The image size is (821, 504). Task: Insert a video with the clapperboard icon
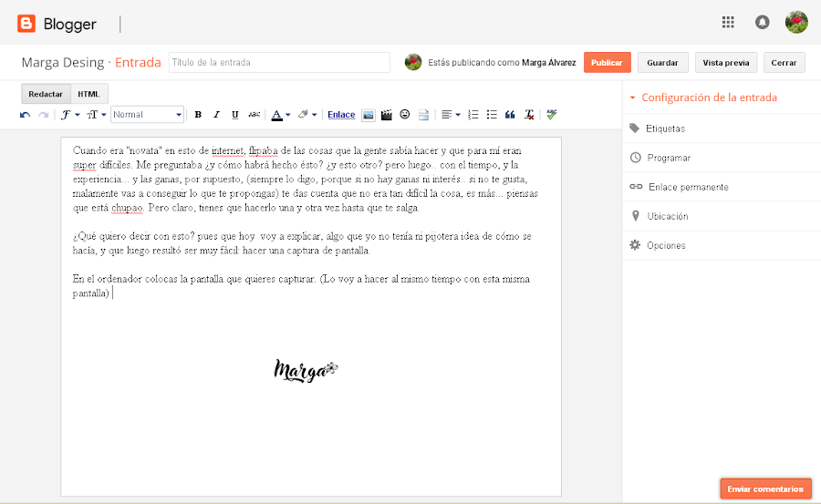click(x=387, y=115)
